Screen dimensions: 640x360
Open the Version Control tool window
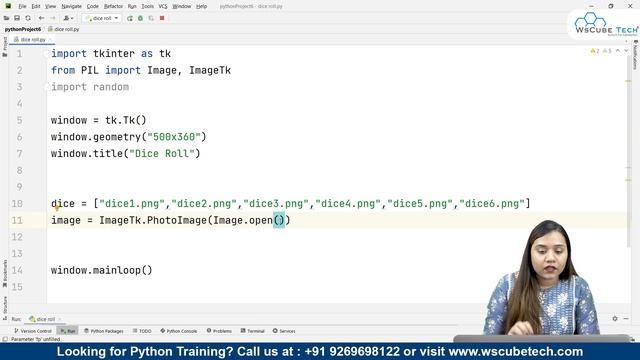click(33, 331)
